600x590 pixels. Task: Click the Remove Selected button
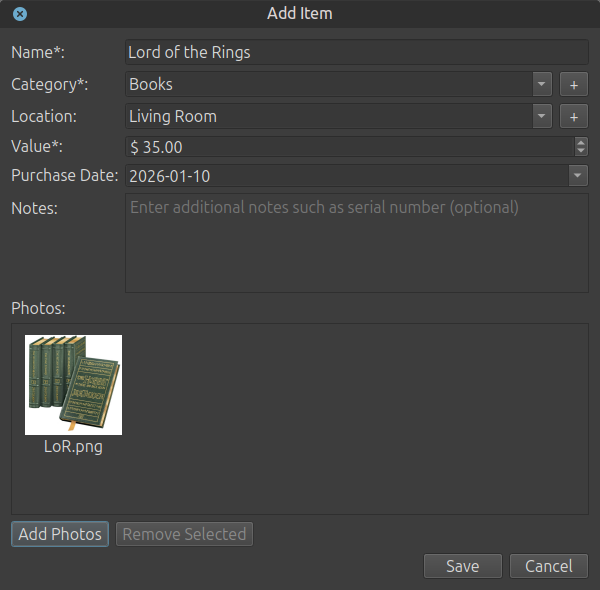184,534
